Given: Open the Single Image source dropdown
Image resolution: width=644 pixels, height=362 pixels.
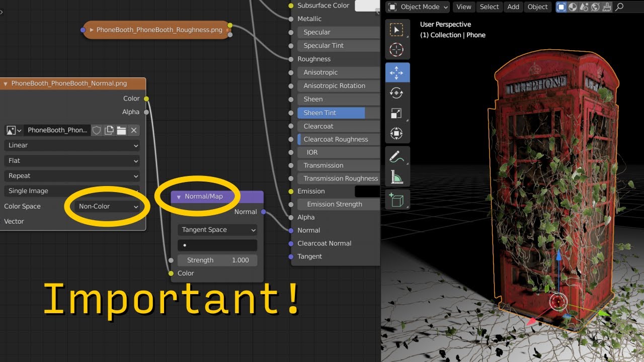Looking at the screenshot, I should [72, 191].
